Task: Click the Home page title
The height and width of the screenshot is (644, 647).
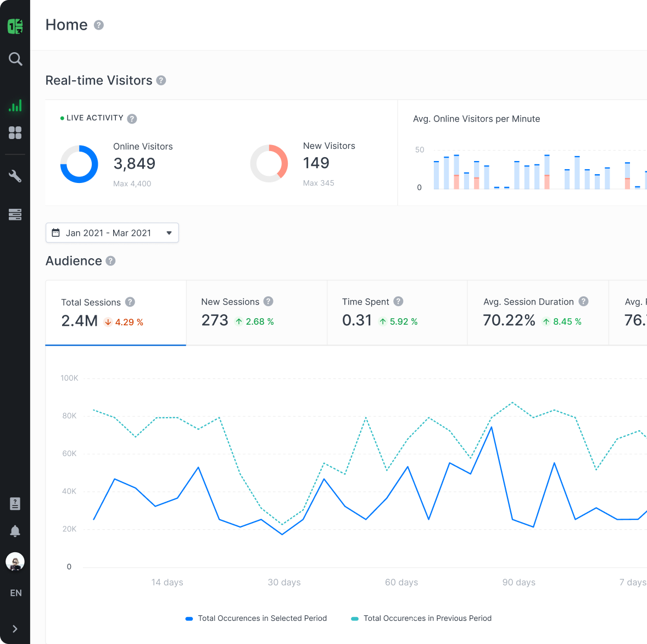Action: [66, 25]
